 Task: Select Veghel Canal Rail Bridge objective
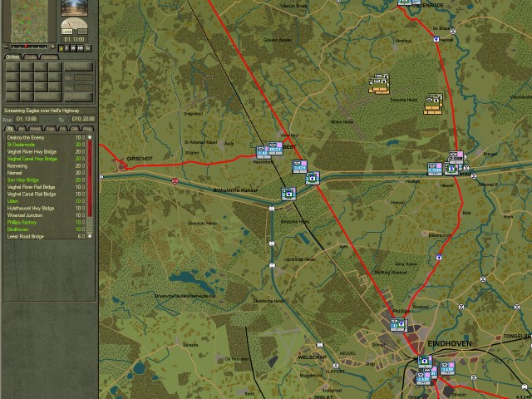45,194
